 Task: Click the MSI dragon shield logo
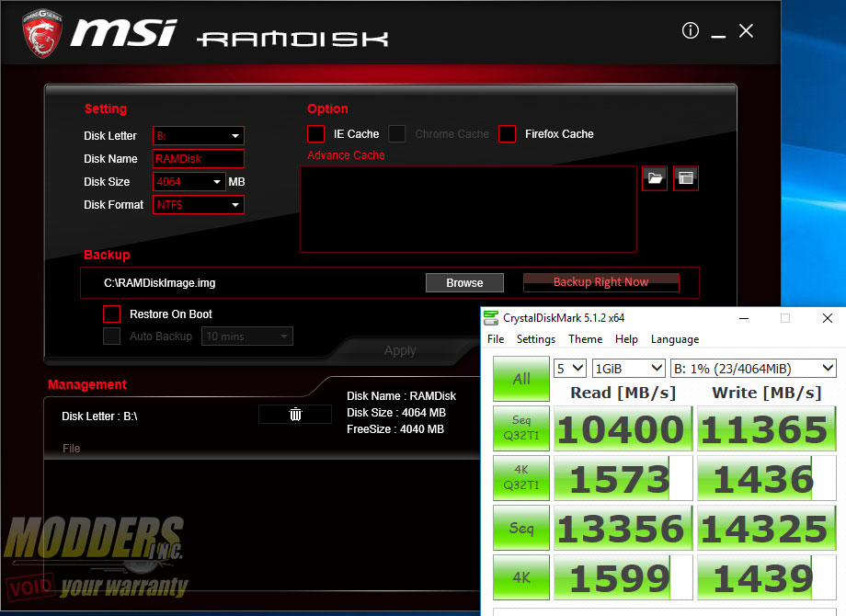[41, 33]
